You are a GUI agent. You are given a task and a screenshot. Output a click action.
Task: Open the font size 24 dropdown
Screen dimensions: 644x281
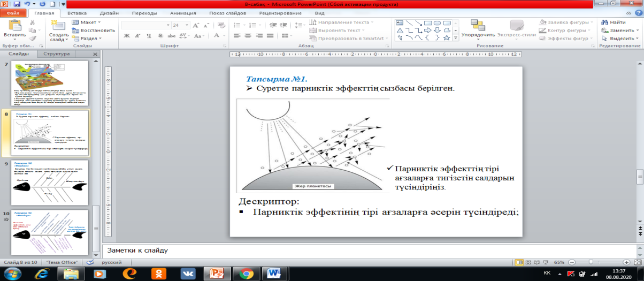[187, 25]
